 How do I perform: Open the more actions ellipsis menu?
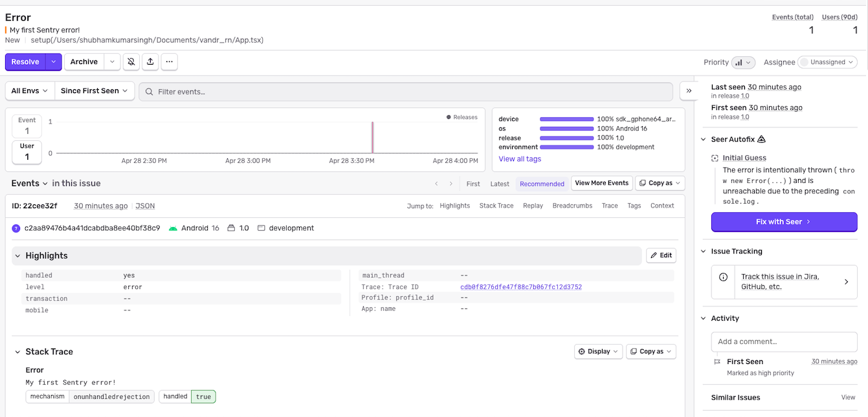click(x=170, y=62)
